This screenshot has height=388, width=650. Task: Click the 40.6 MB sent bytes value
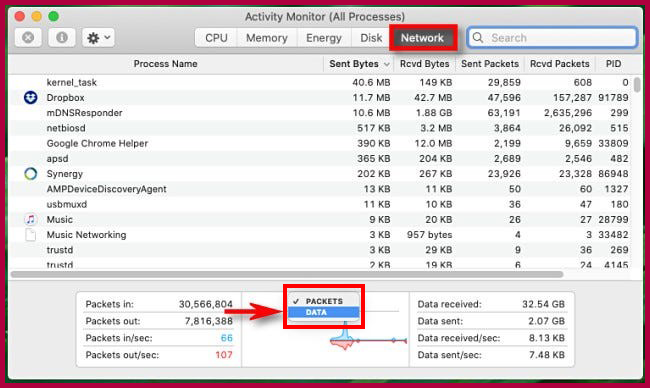tap(371, 82)
